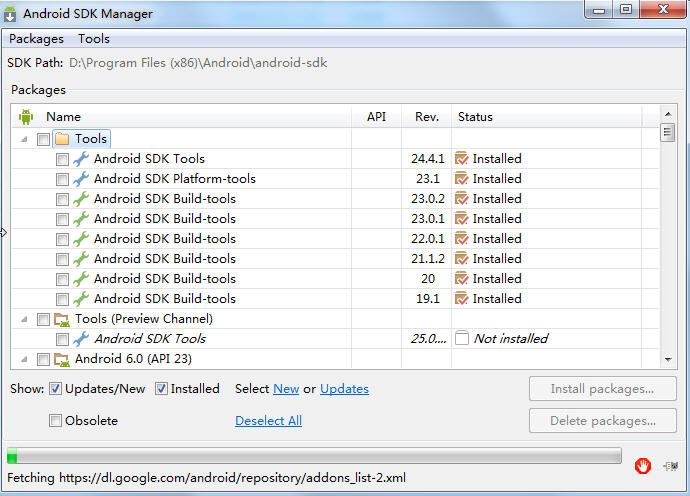Click the Installed status icon for rev 23.1
This screenshot has height=496, width=690.
click(x=461, y=179)
